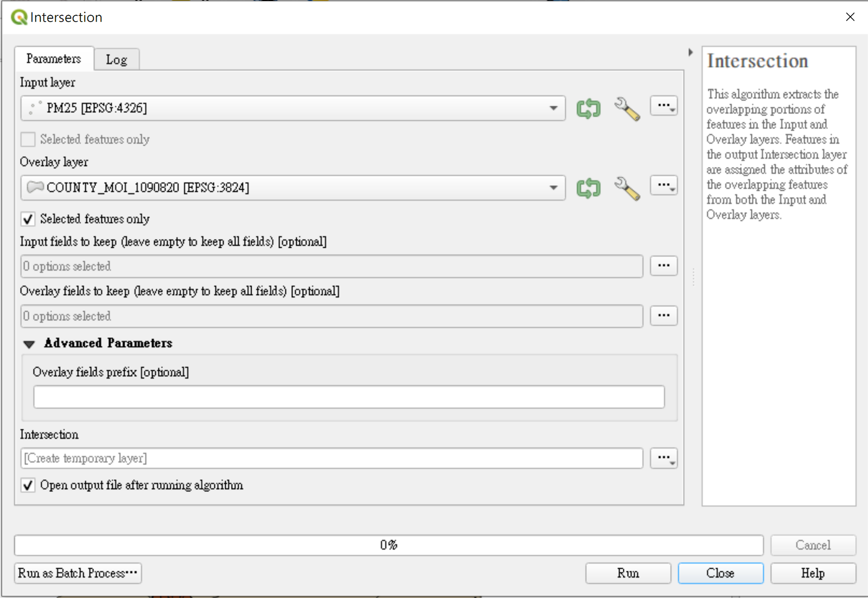Open Intersection output destination menu
The height and width of the screenshot is (598, 868).
click(x=664, y=458)
